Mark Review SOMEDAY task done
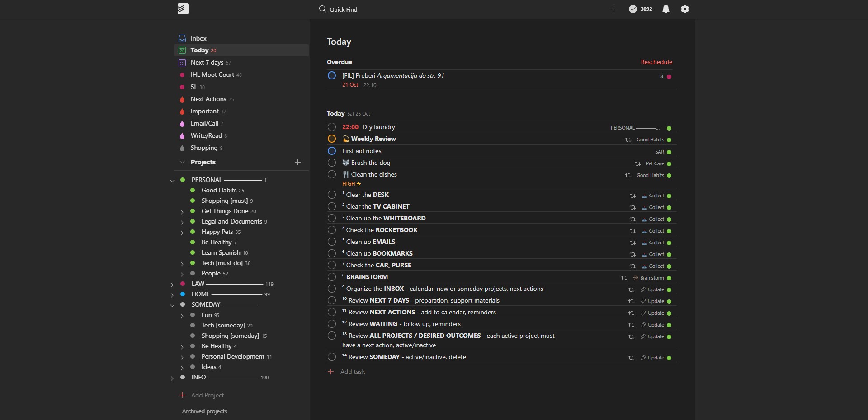This screenshot has height=420, width=868. pyautogui.click(x=332, y=357)
